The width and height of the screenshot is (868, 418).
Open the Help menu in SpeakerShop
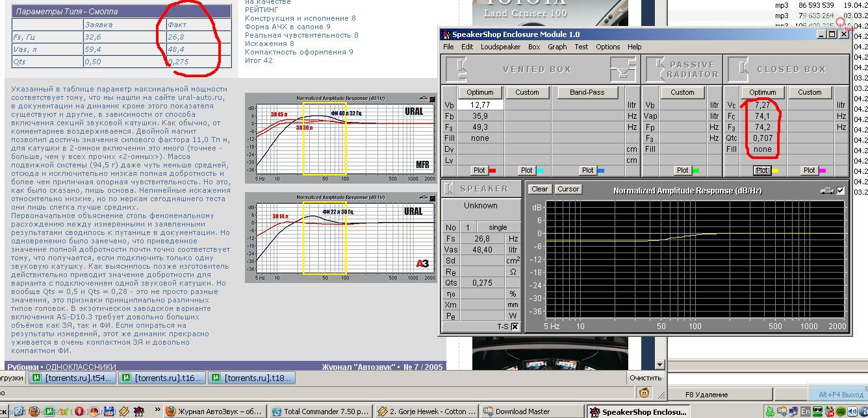click(x=635, y=47)
